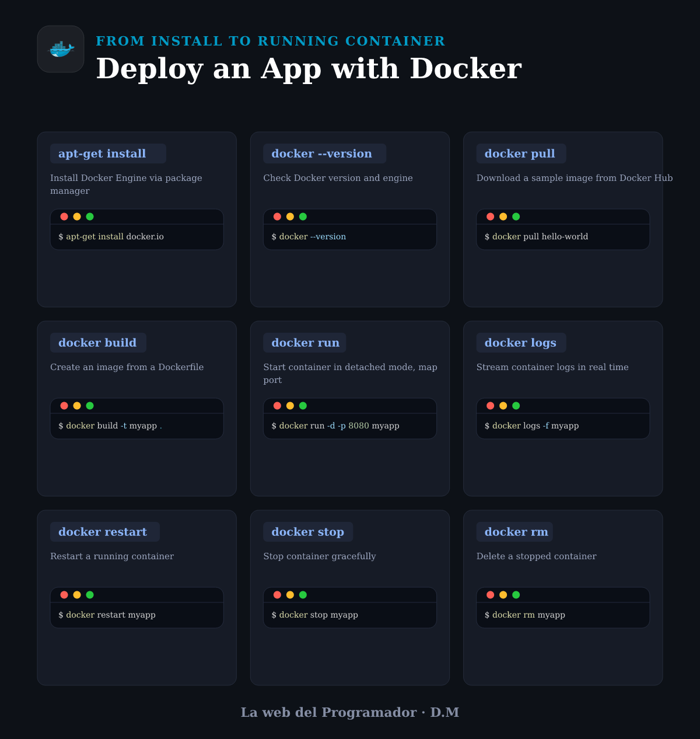Click 'Start container in detached mode' description
The image size is (700, 739).
coord(350,374)
